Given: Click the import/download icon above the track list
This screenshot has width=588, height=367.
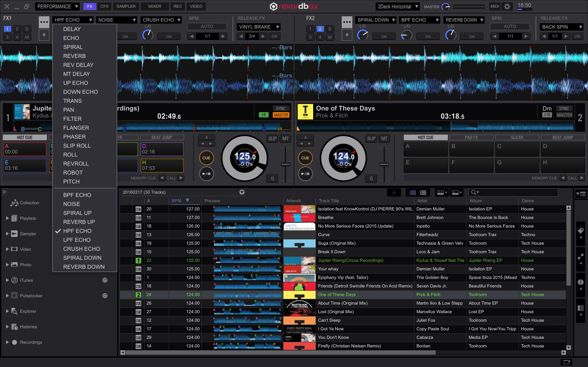Looking at the screenshot, I should [394, 192].
